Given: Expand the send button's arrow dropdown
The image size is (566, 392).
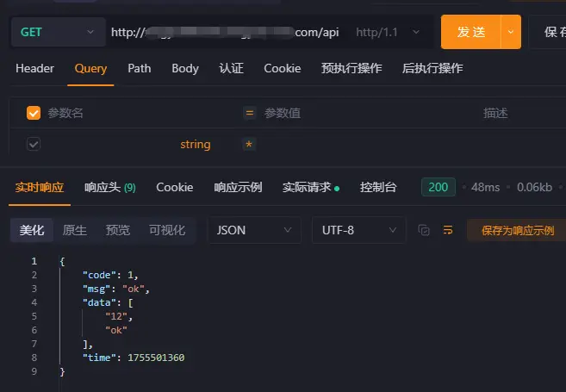Looking at the screenshot, I should [512, 33].
